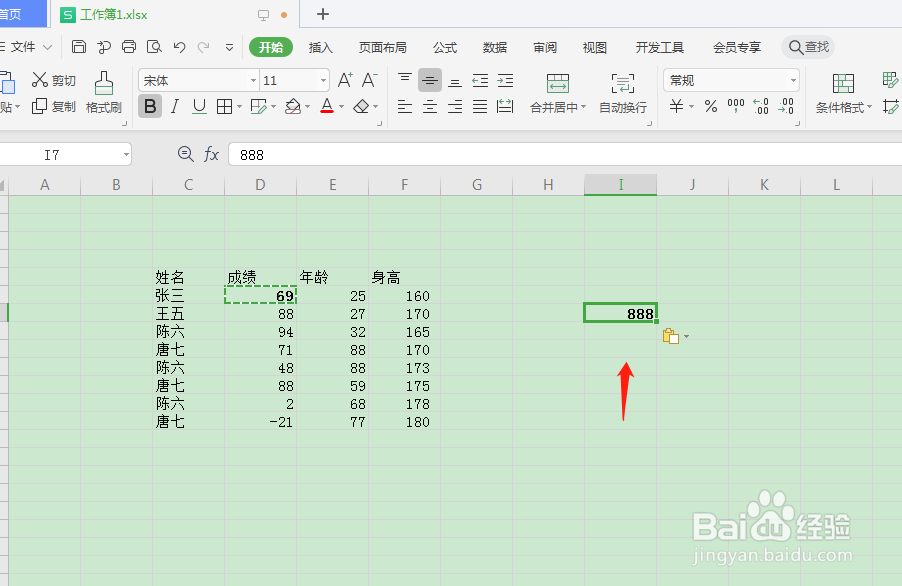Align text to bottom
Image resolution: width=902 pixels, height=586 pixels.
coord(455,81)
